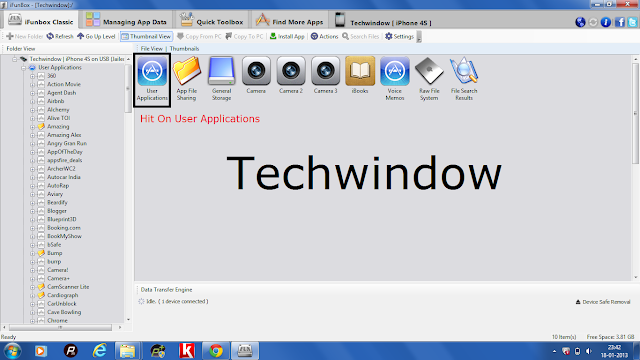640x360 pixels.
Task: Select Cave Bowling in the folder tree
Action: pos(64,312)
